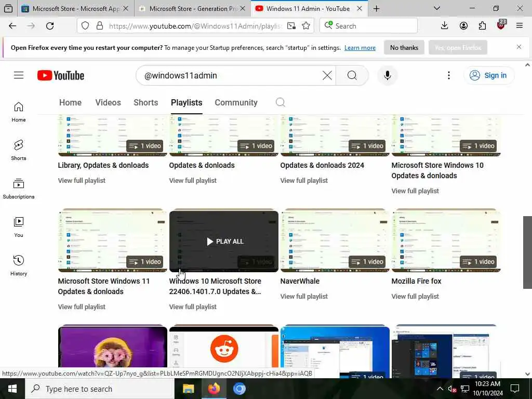532x399 pixels.
Task: Clear the YouTube search text with X
Action: click(327, 75)
